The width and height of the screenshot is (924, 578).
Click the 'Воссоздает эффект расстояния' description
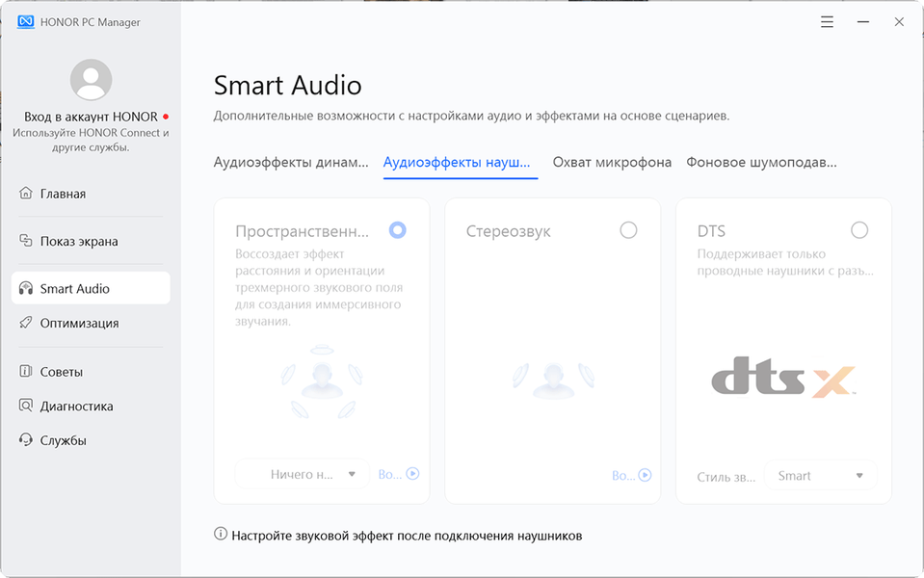pyautogui.click(x=319, y=287)
